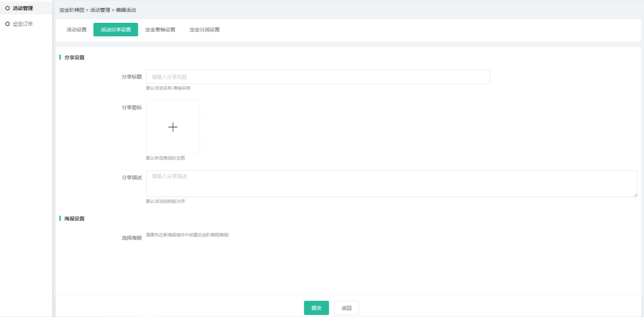Click the circle icon beside 定金订单 in sidebar

coord(7,24)
